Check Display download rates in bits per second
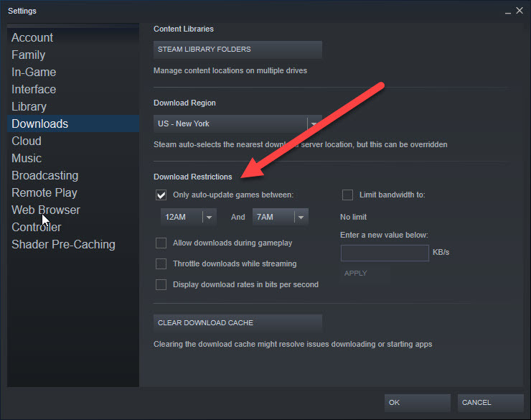Image resolution: width=531 pixels, height=420 pixels. pos(161,284)
